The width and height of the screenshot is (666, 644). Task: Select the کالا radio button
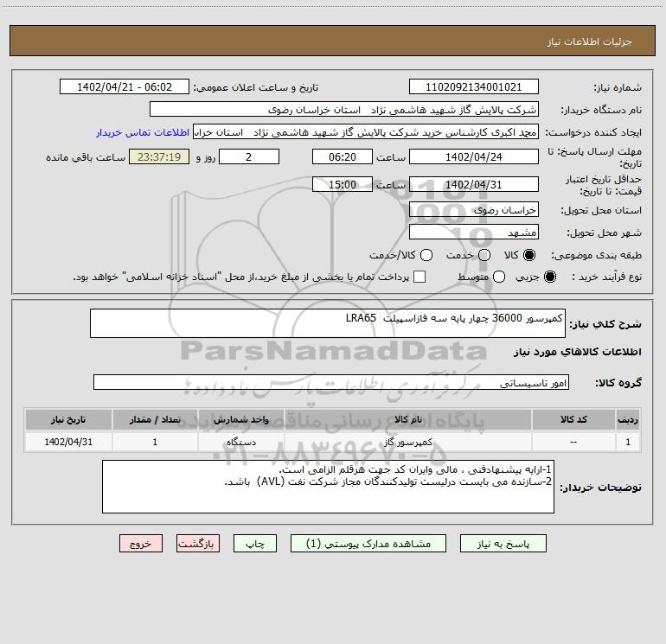pos(529,255)
